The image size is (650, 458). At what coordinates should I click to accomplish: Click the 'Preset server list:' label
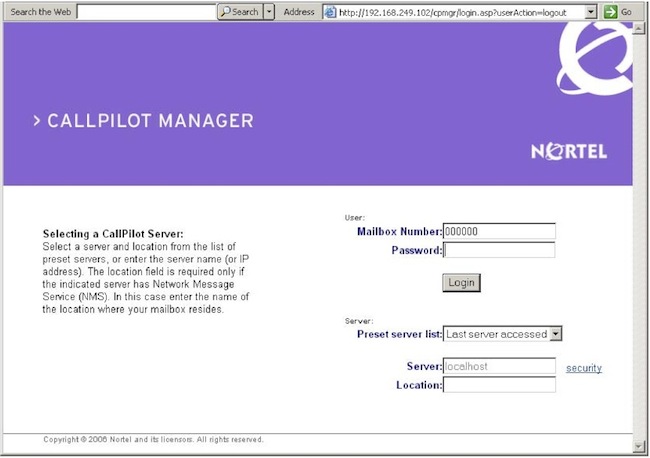pos(400,334)
